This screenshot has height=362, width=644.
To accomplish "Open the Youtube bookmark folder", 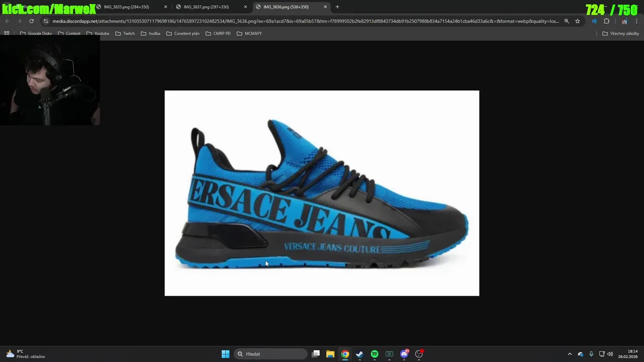I will pos(98,33).
